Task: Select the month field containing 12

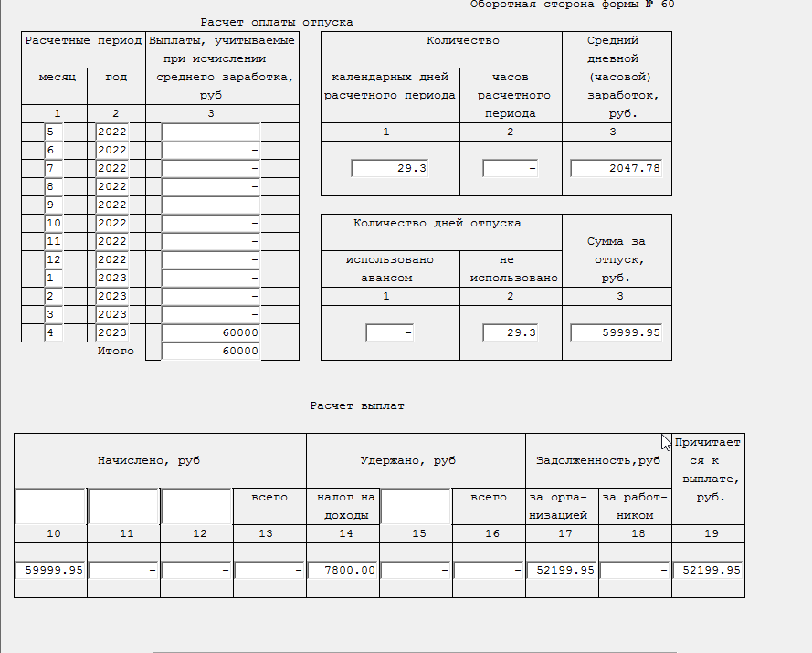Action: pyautogui.click(x=54, y=259)
